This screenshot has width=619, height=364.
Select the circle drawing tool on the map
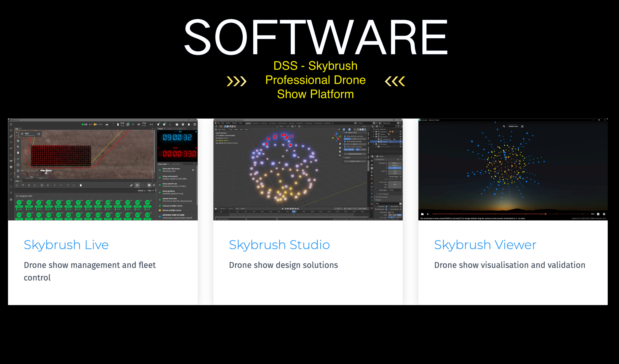click(18, 165)
